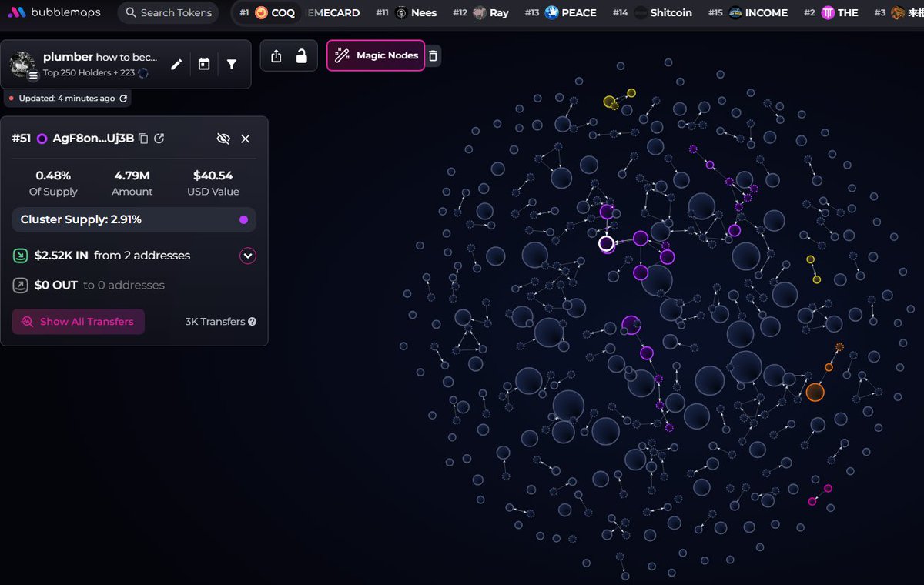Click the help icon beside 3K Transfers
The image size is (924, 585).
pyautogui.click(x=253, y=322)
